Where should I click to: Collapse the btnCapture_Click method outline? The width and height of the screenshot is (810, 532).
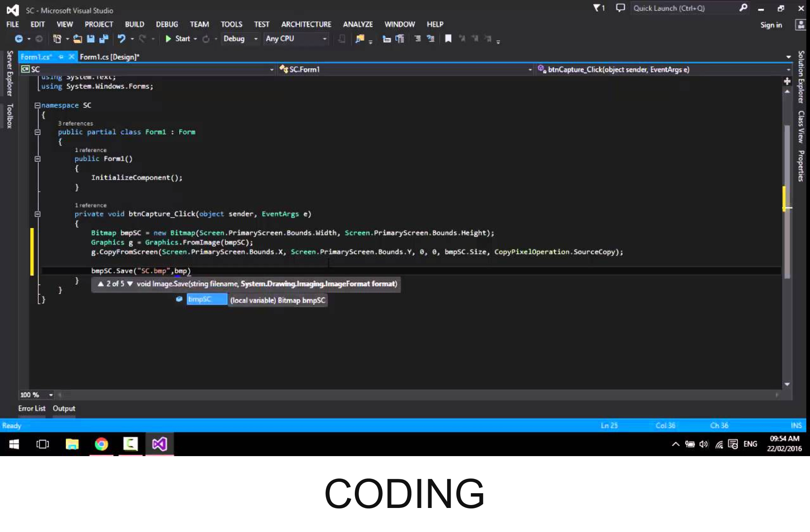[x=37, y=214]
